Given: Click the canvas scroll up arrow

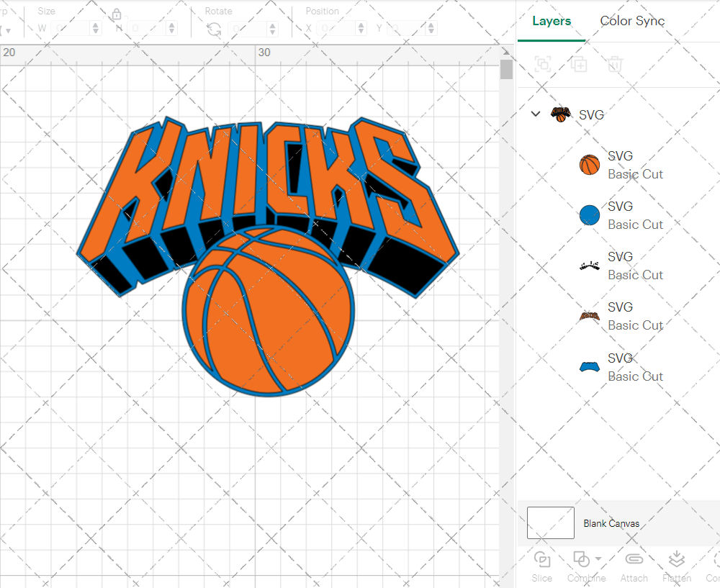Looking at the screenshot, I should (x=506, y=51).
